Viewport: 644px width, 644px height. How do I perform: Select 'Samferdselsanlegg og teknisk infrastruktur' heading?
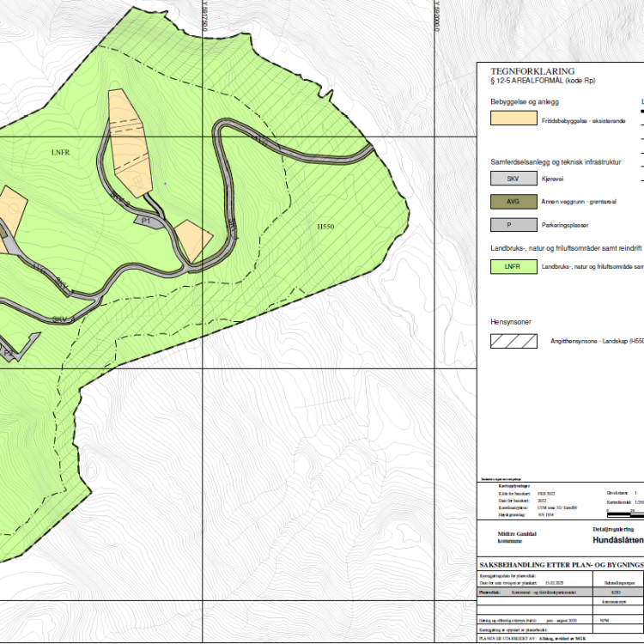coord(556,162)
